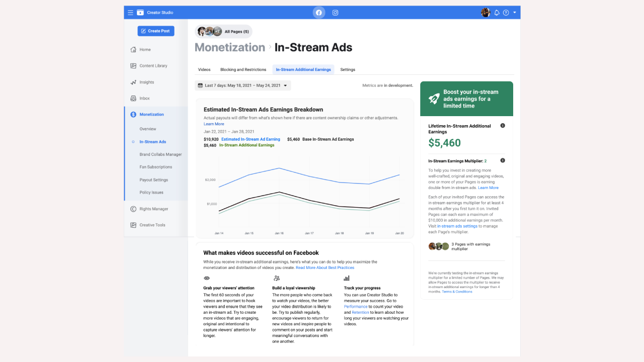644x362 pixels.
Task: Click info icon beside Lifetime In-Stream Additional Earnings
Action: [x=503, y=126]
